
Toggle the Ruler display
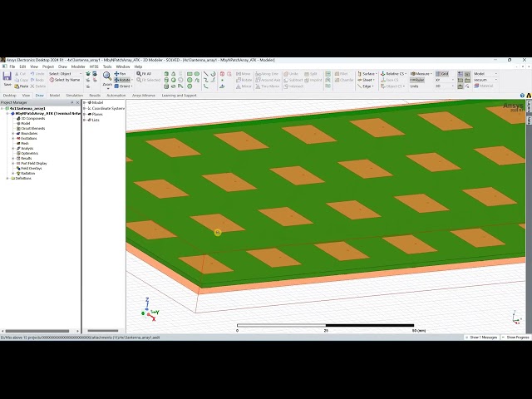[417, 80]
